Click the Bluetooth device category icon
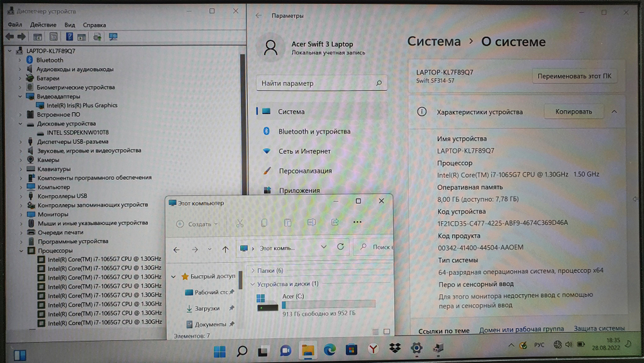 pyautogui.click(x=30, y=60)
